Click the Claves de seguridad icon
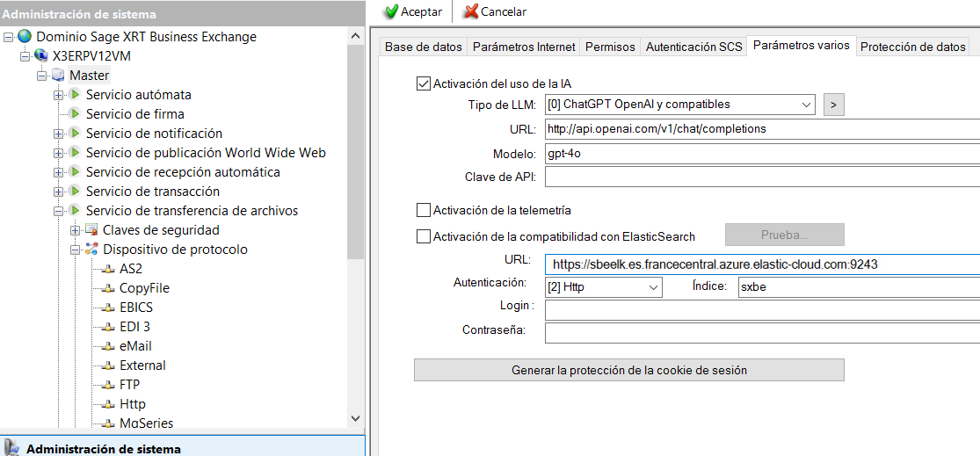 click(91, 230)
